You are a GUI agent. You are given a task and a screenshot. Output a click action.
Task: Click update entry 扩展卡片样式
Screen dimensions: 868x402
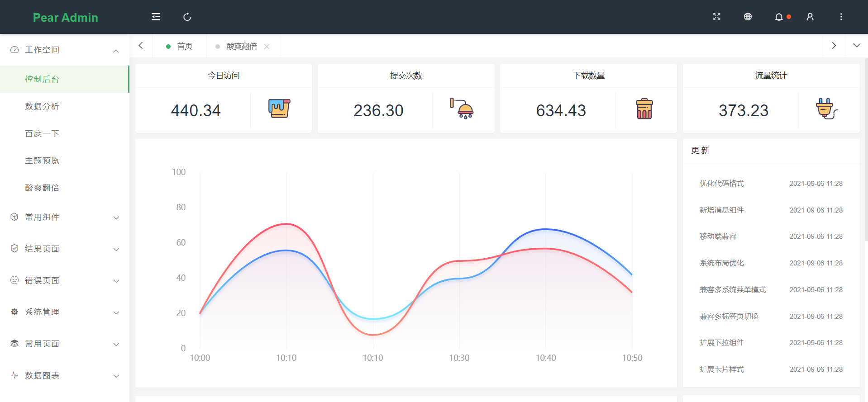coord(721,369)
